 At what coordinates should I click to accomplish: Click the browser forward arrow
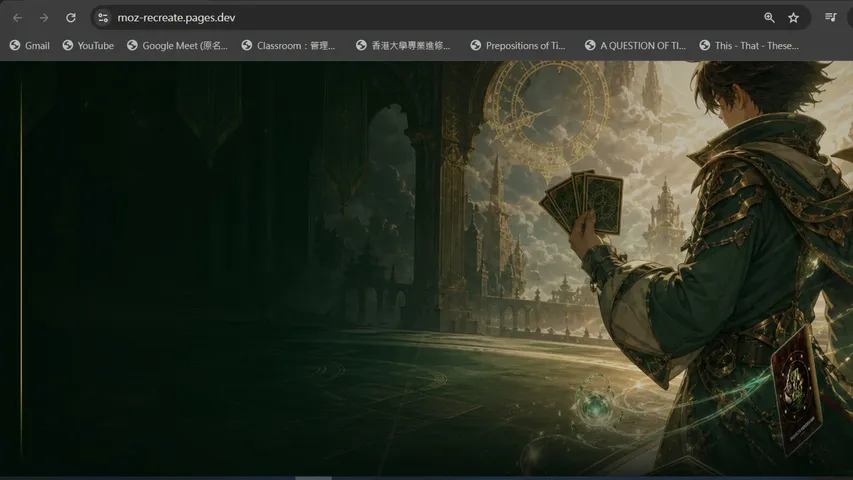point(44,18)
